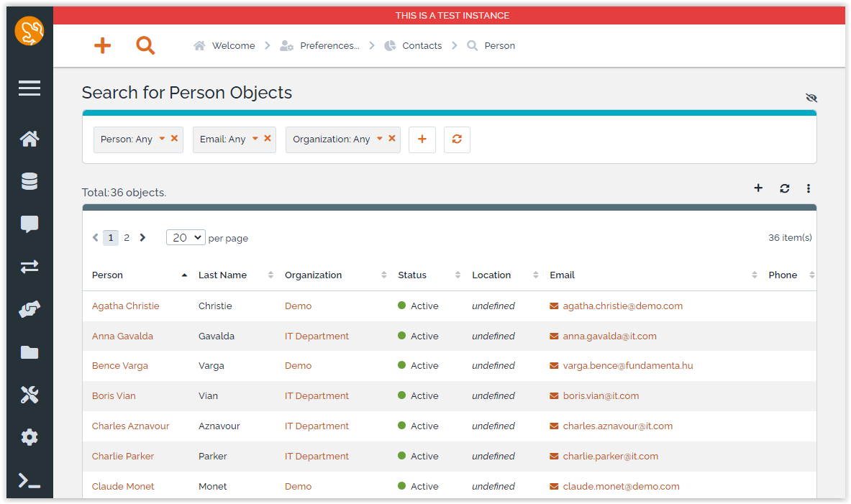Open the terminal prompt sidebar icon

click(x=29, y=481)
